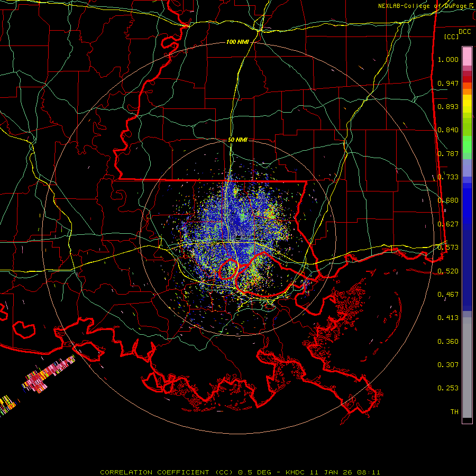Click the 0.467 legend value
Viewport: 476px width, 476px height.
point(448,295)
